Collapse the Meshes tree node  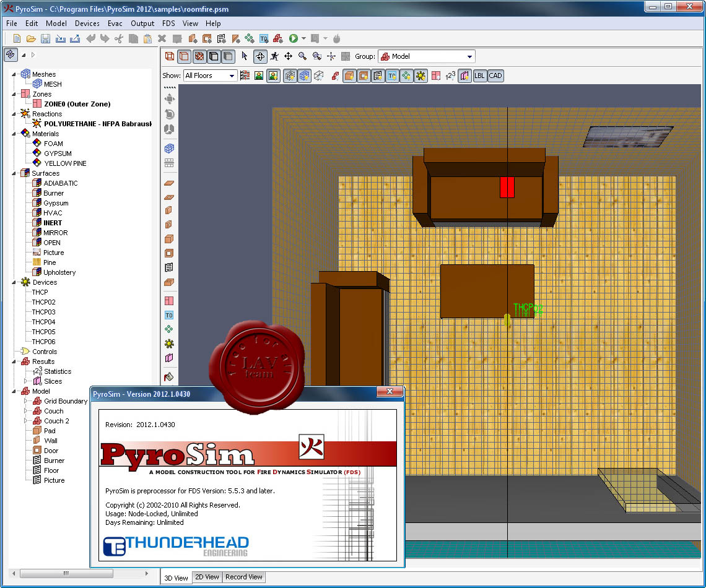tap(14, 74)
